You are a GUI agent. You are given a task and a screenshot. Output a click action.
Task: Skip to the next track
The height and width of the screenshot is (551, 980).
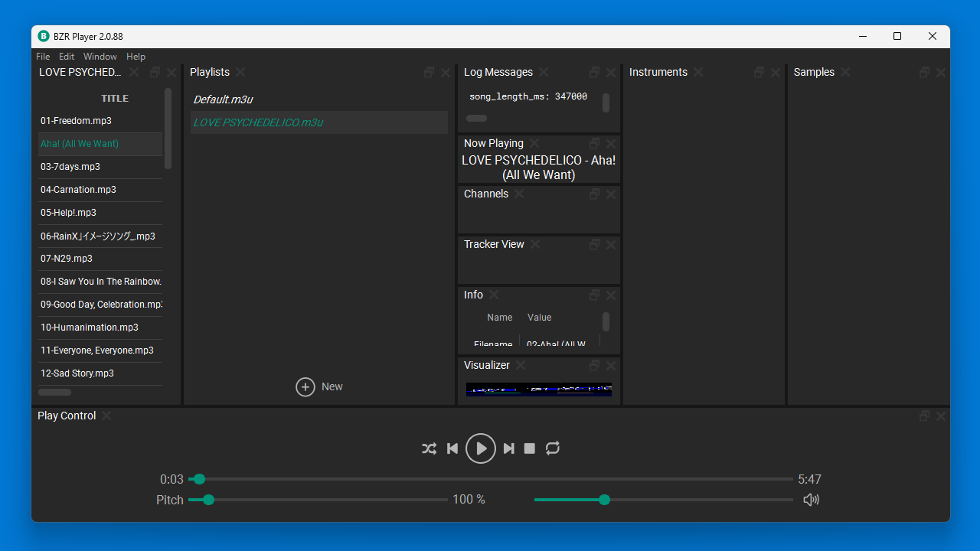(508, 448)
